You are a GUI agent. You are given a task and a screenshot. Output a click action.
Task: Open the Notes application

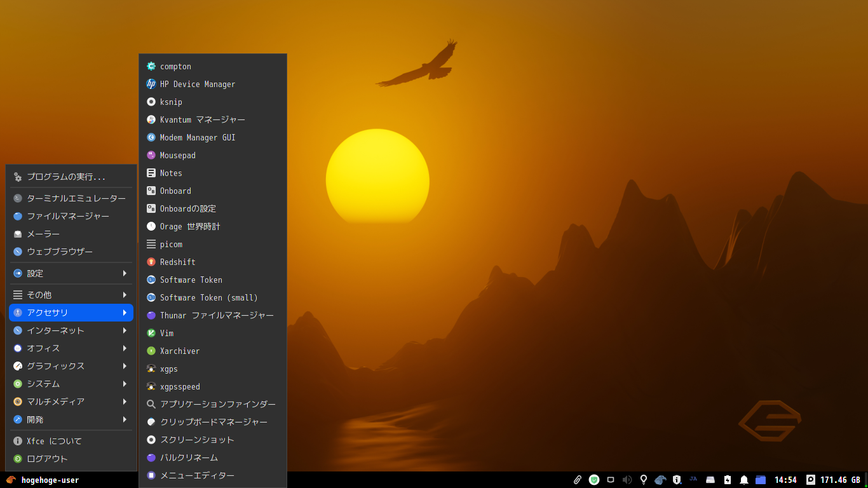[x=213, y=173]
